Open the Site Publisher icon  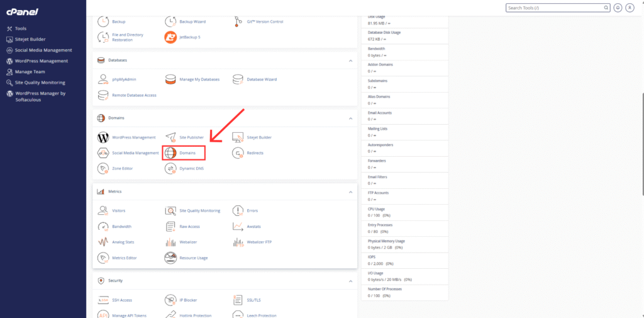[170, 137]
